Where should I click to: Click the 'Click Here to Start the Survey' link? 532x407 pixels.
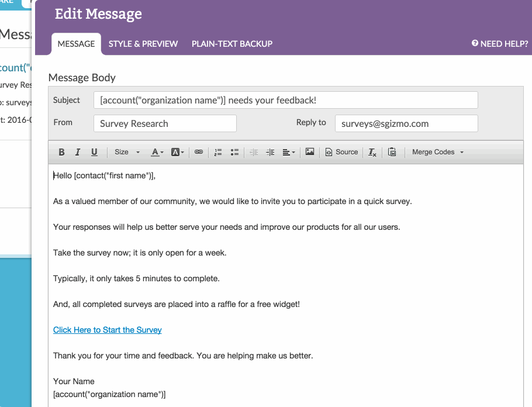point(107,330)
